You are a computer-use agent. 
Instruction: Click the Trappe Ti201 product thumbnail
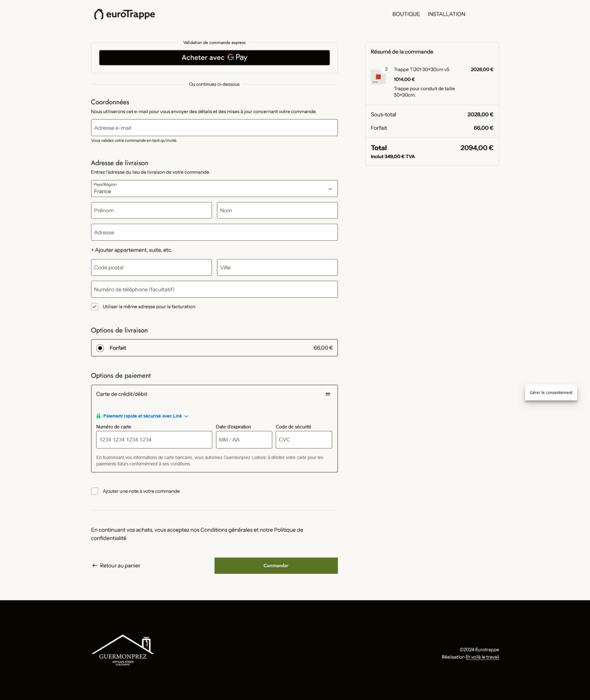pyautogui.click(x=378, y=77)
